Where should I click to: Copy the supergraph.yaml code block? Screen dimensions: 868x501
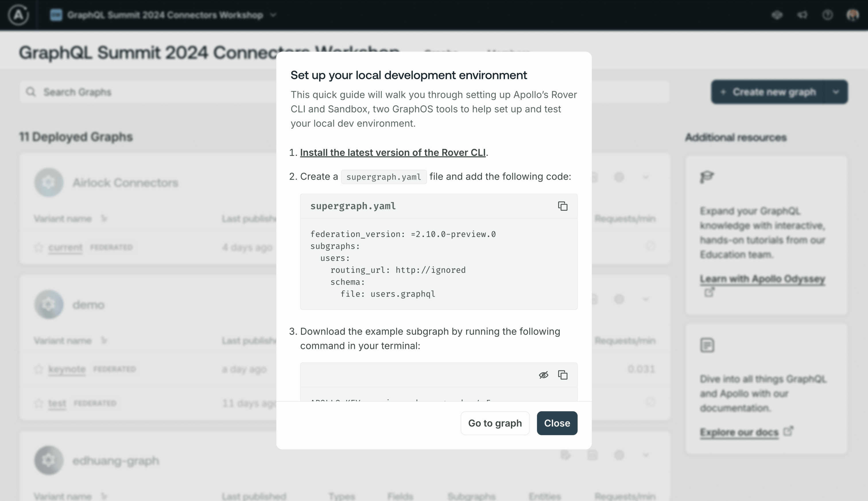562,206
